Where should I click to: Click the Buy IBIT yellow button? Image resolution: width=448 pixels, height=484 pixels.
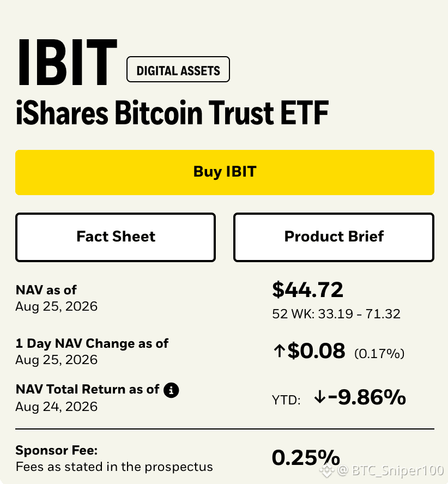[x=225, y=172]
